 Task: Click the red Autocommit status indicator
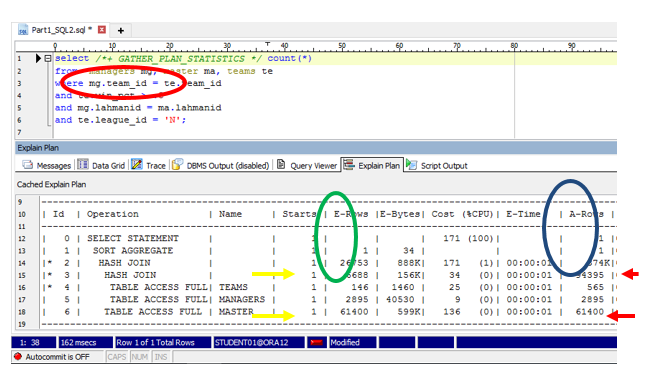click(x=18, y=356)
